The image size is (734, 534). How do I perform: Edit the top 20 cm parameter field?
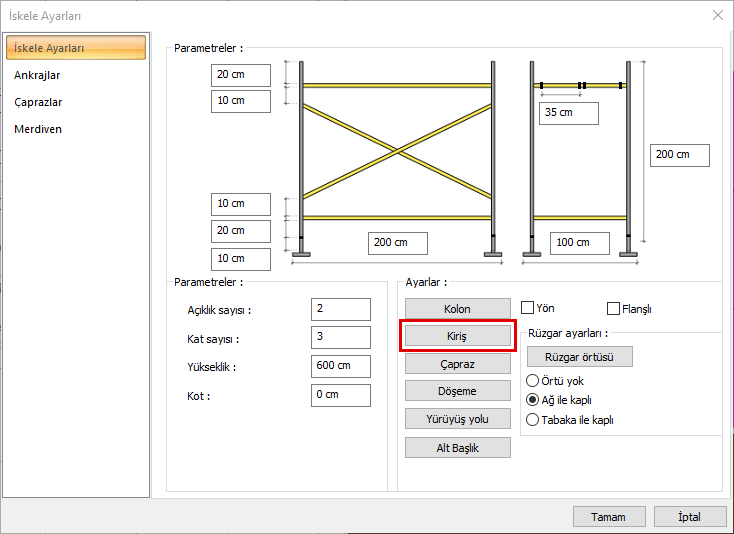pos(241,75)
